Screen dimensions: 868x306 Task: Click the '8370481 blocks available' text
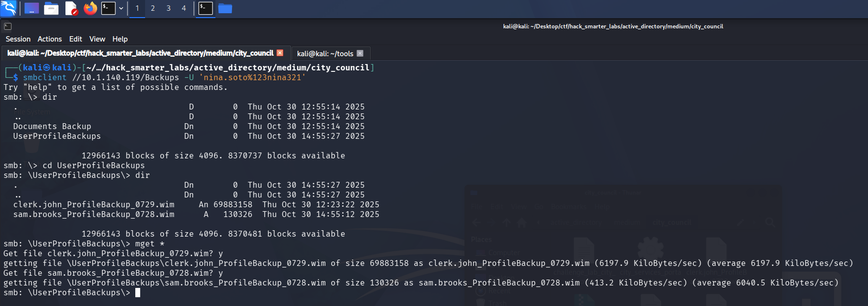287,234
